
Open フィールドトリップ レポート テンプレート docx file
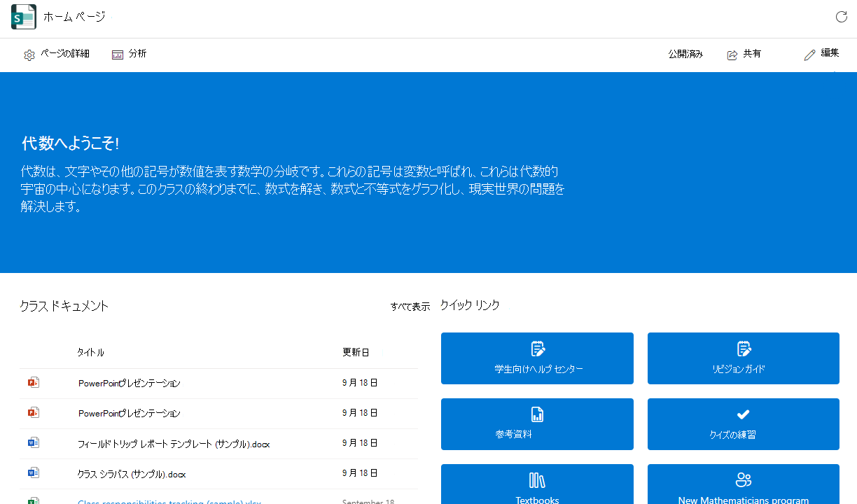pyautogui.click(x=174, y=444)
